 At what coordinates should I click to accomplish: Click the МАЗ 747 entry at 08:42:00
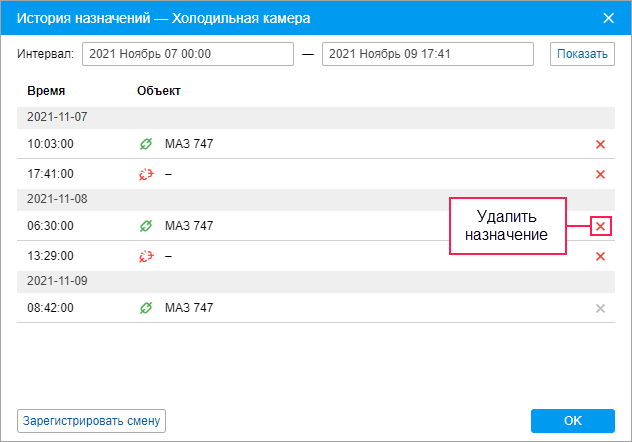point(189,308)
